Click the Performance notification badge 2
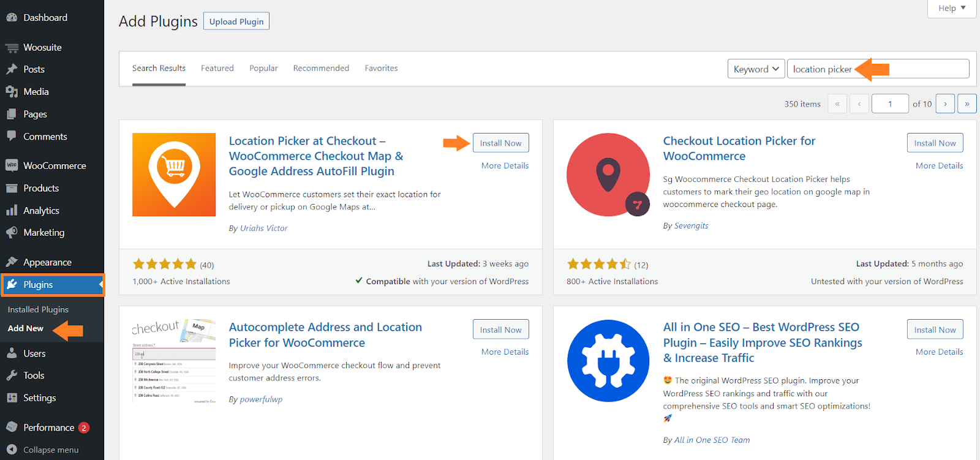The width and height of the screenshot is (980, 460). pos(84,428)
